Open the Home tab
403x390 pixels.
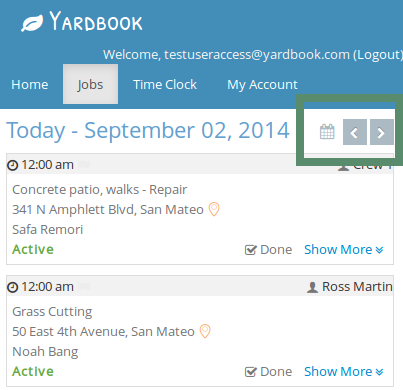30,85
